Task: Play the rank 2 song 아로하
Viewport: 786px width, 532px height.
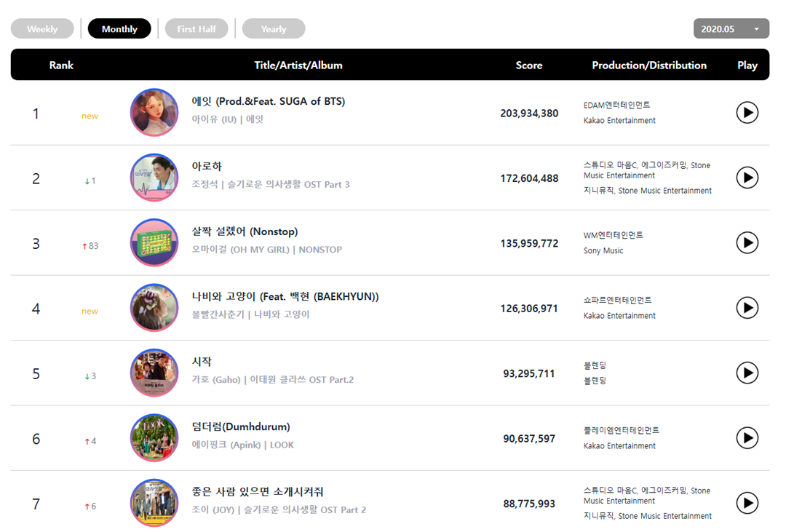Action: tap(747, 178)
